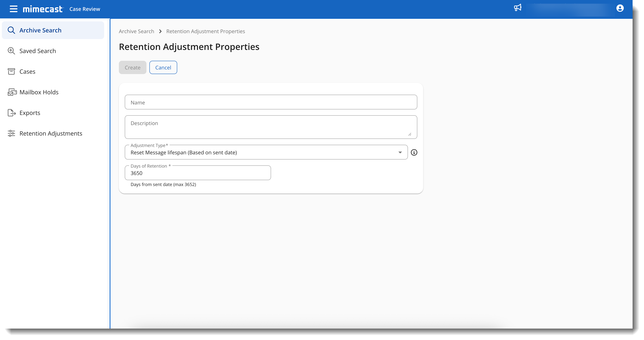
Task: Open Retention Adjustments menu item
Action: pyautogui.click(x=51, y=134)
